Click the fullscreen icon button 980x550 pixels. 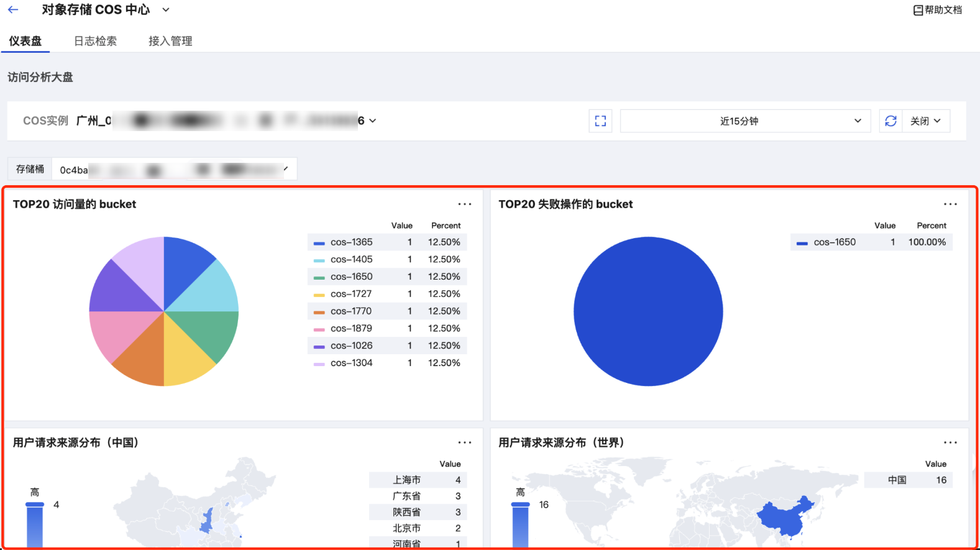pyautogui.click(x=600, y=121)
